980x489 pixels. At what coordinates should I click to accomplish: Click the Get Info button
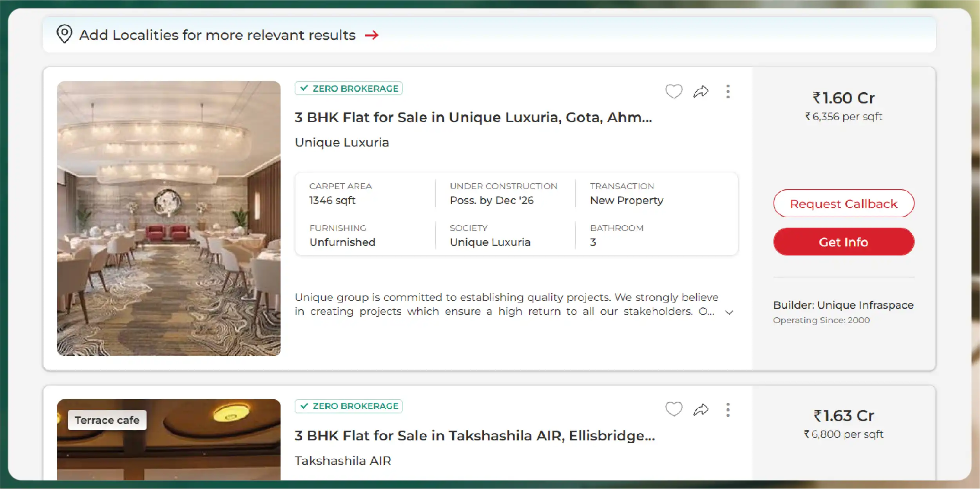(x=843, y=242)
